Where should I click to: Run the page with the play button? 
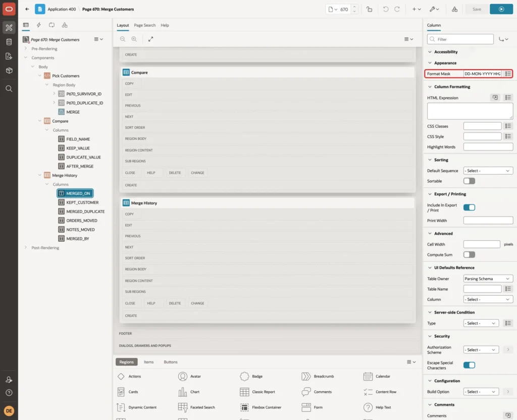[x=501, y=9]
